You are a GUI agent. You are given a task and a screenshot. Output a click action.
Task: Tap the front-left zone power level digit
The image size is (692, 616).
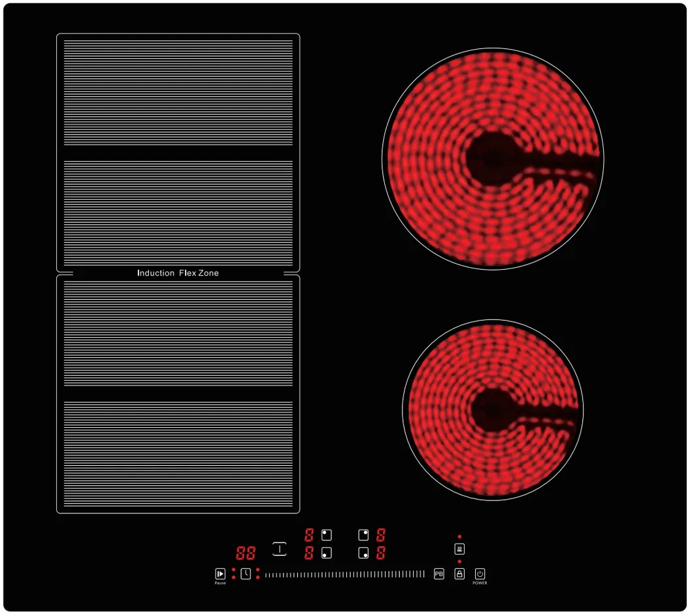coord(309,553)
